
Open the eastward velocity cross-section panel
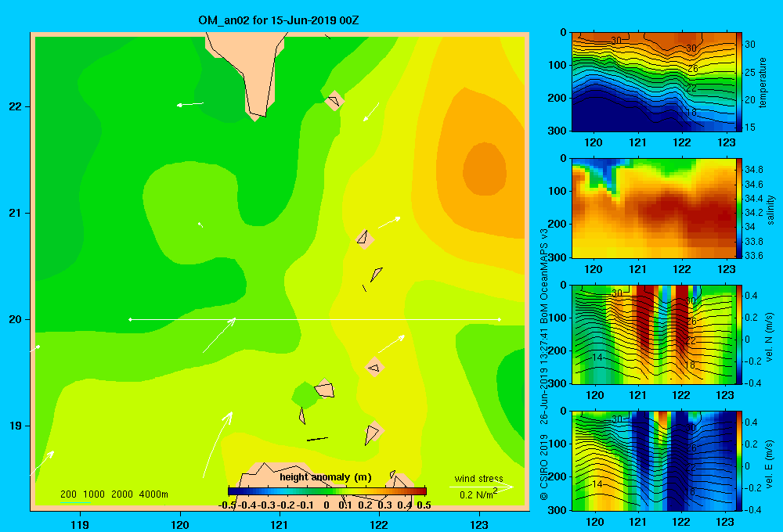coord(654,461)
